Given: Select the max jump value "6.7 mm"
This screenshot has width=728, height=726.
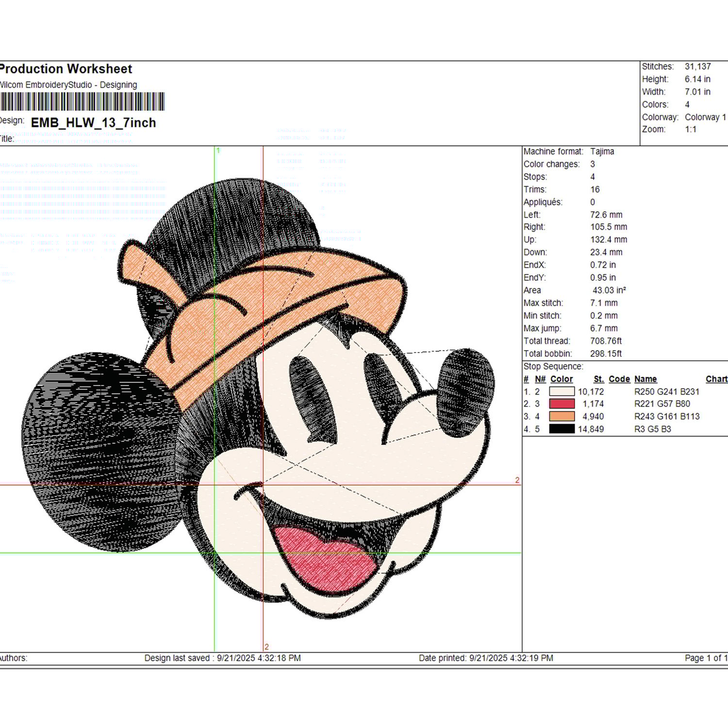Looking at the screenshot, I should click(604, 328).
